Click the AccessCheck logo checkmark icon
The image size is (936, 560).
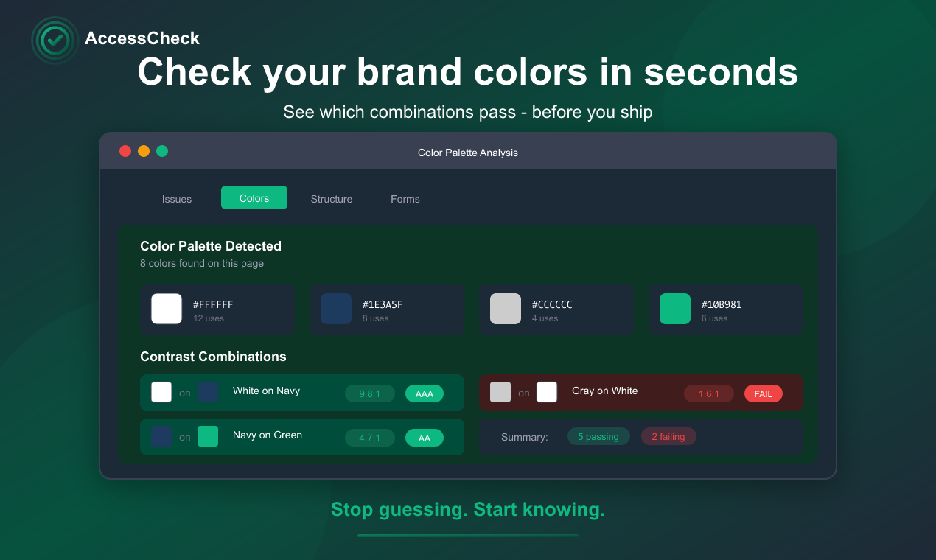click(x=55, y=41)
